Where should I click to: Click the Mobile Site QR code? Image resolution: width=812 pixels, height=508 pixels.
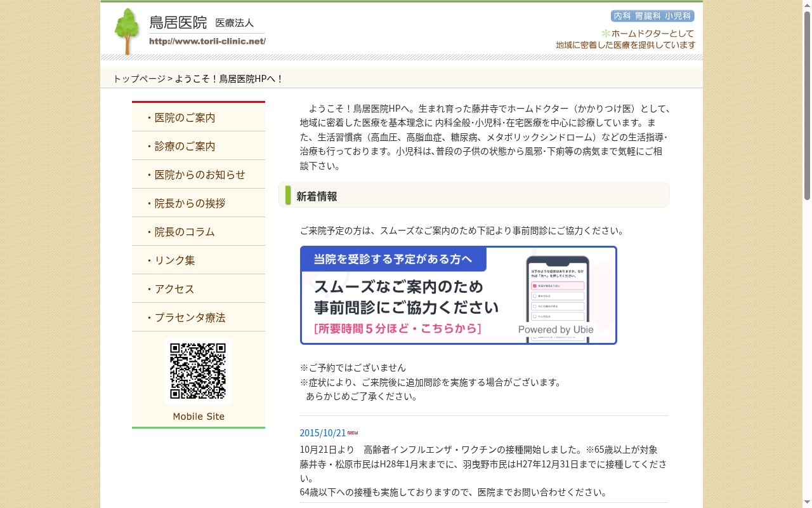coord(198,371)
